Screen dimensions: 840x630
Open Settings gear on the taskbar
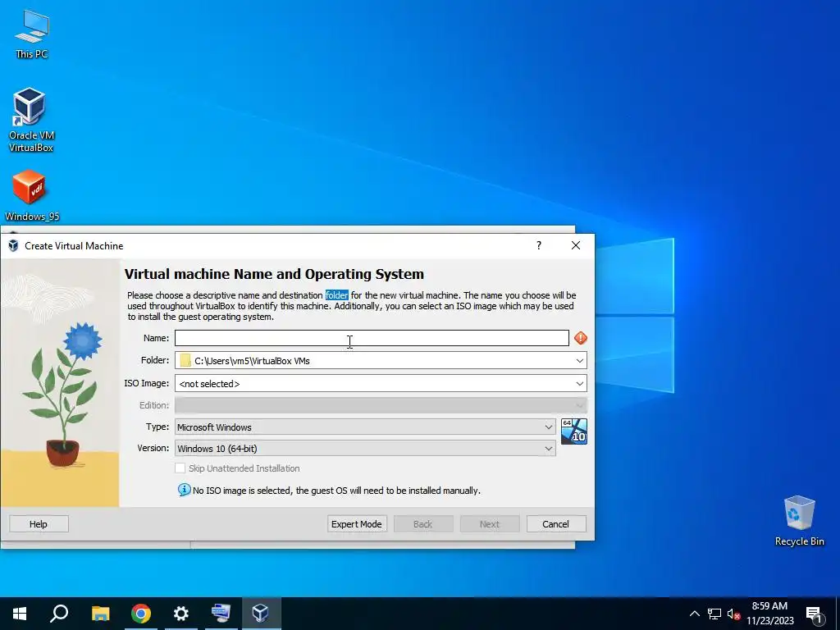pos(181,614)
